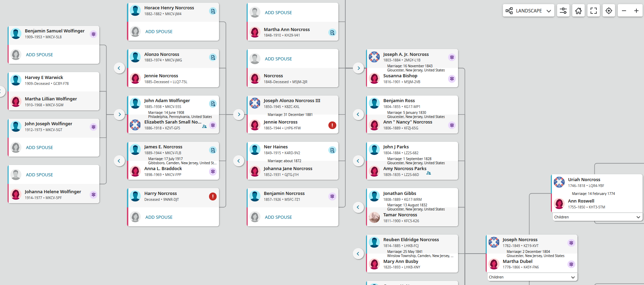Screen dimensions: 644x285
Task: Open the LANDSCAPE view dropdown
Action: (528, 11)
